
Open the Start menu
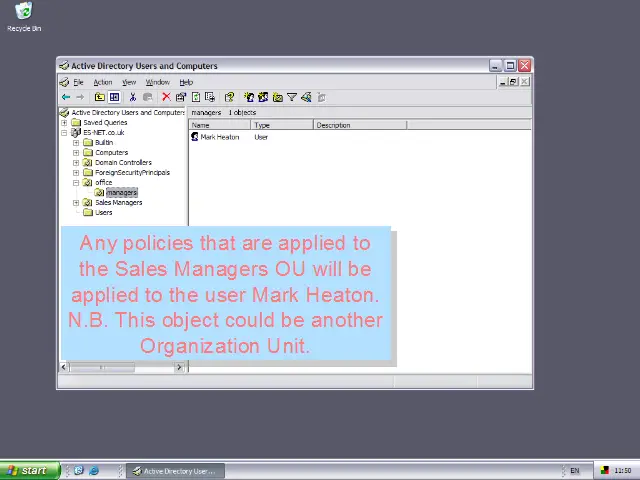tap(29, 471)
